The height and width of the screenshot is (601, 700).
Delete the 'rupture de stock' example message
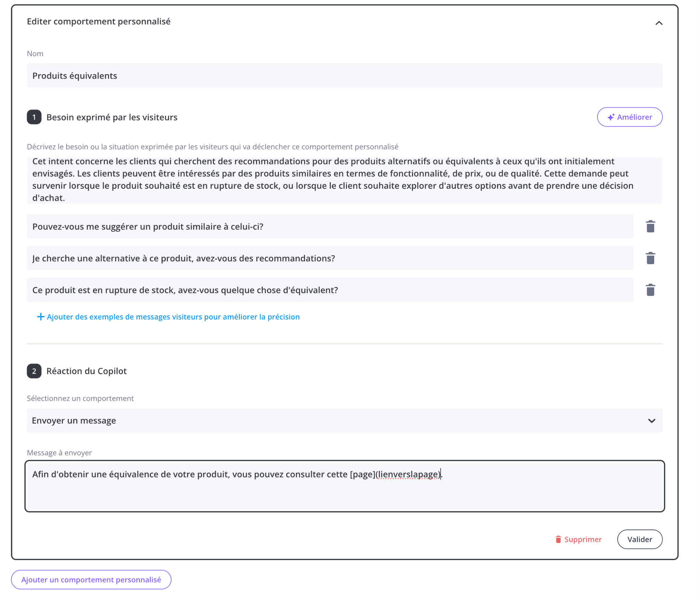(x=650, y=290)
